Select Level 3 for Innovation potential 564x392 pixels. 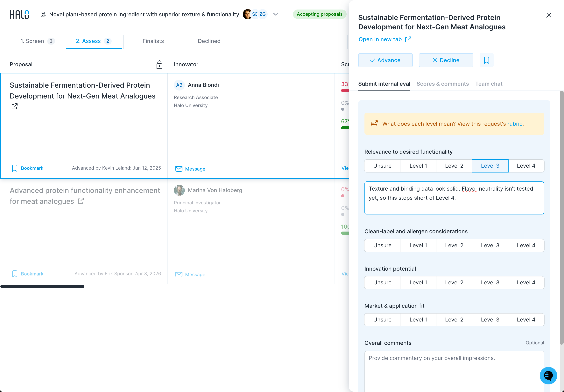(490, 282)
